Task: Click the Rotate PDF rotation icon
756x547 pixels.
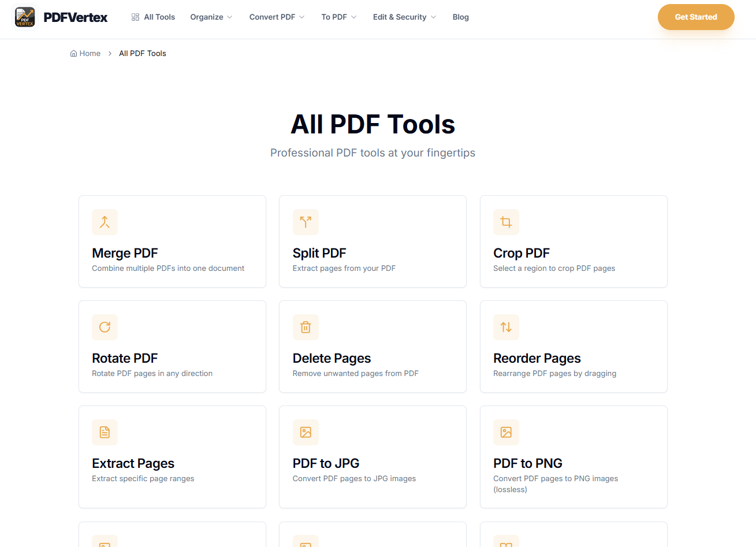Action: (x=105, y=327)
